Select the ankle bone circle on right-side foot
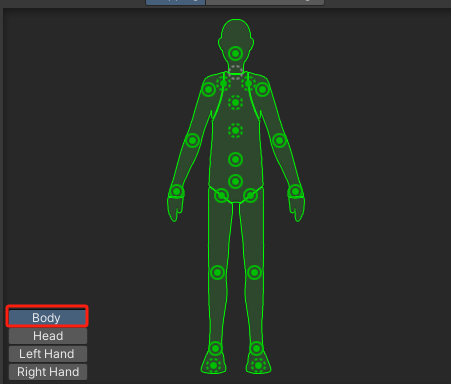 pyautogui.click(x=256, y=349)
